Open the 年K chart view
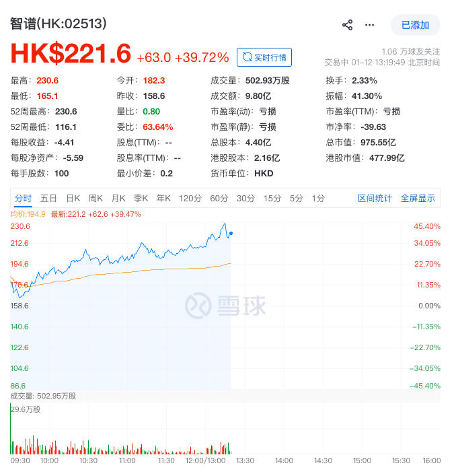The height and width of the screenshot is (476, 458). point(163,198)
